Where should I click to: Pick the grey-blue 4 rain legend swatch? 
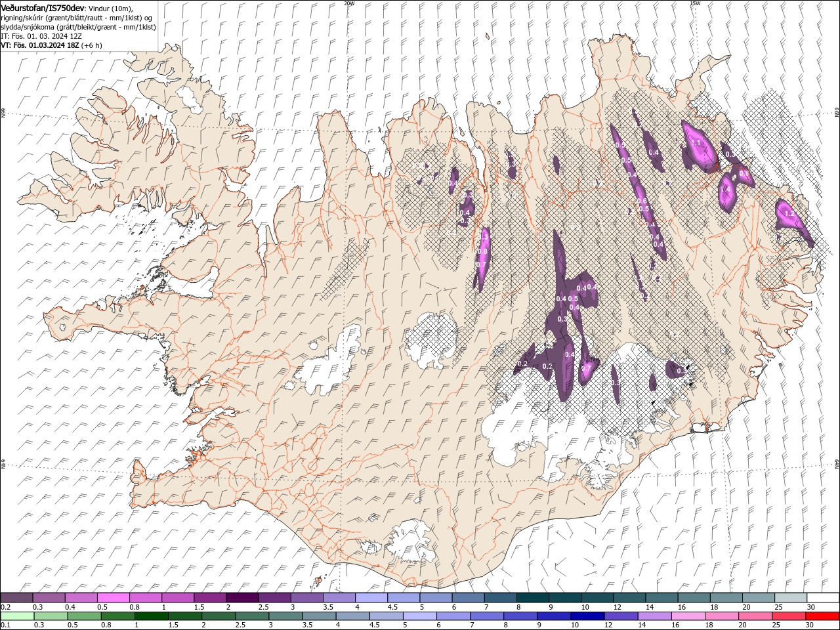pos(352,616)
